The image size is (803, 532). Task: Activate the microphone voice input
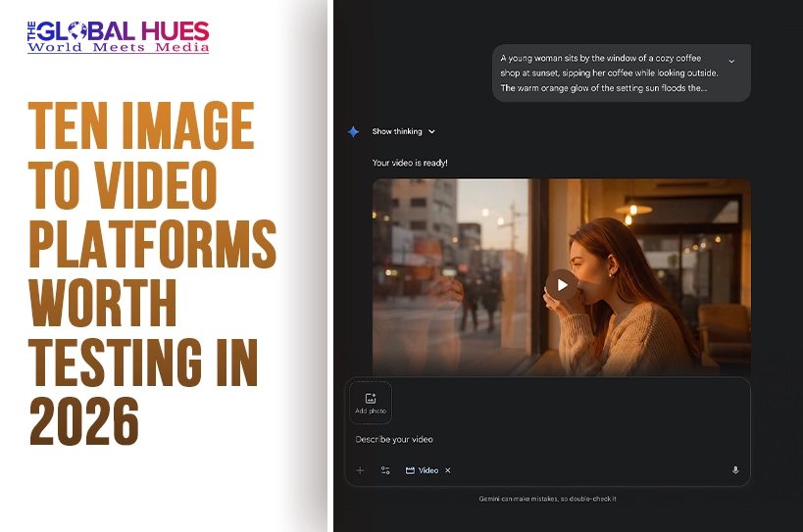735,470
